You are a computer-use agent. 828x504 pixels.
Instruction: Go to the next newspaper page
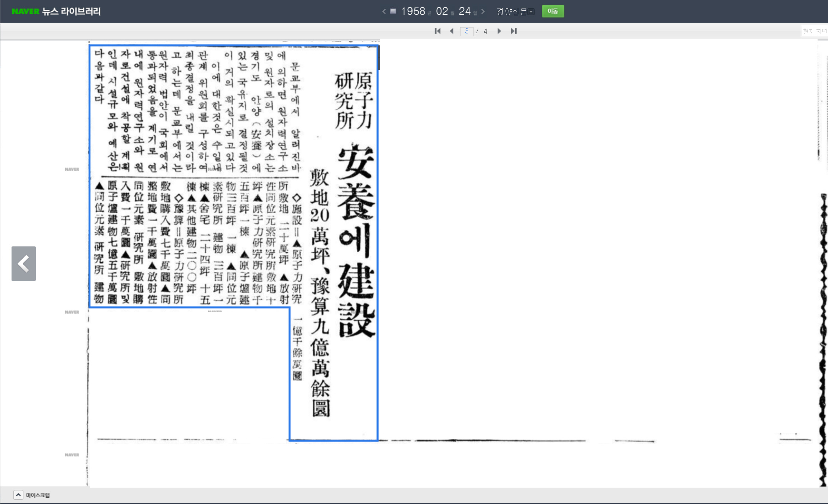click(x=499, y=31)
